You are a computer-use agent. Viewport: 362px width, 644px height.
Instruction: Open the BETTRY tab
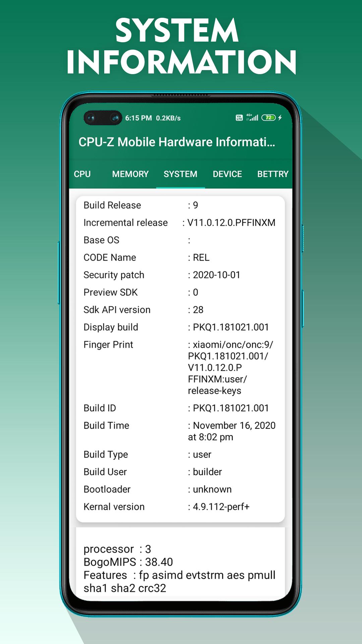273,174
